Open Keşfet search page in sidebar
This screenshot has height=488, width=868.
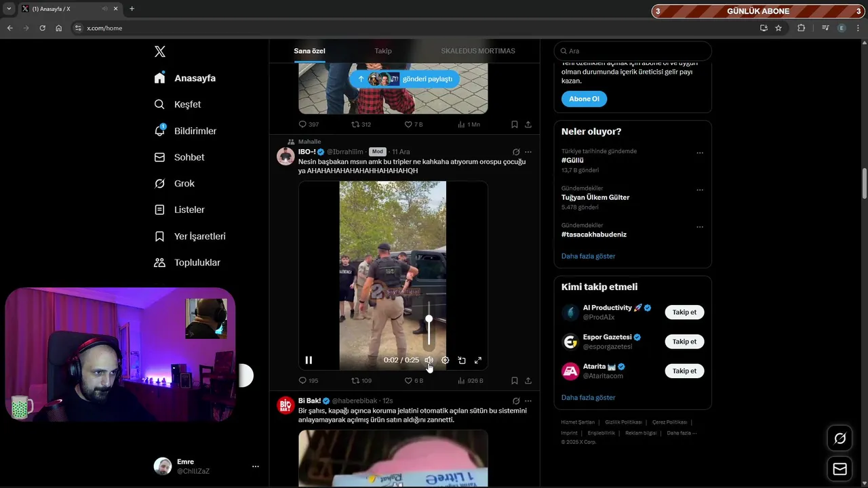[x=178, y=104]
